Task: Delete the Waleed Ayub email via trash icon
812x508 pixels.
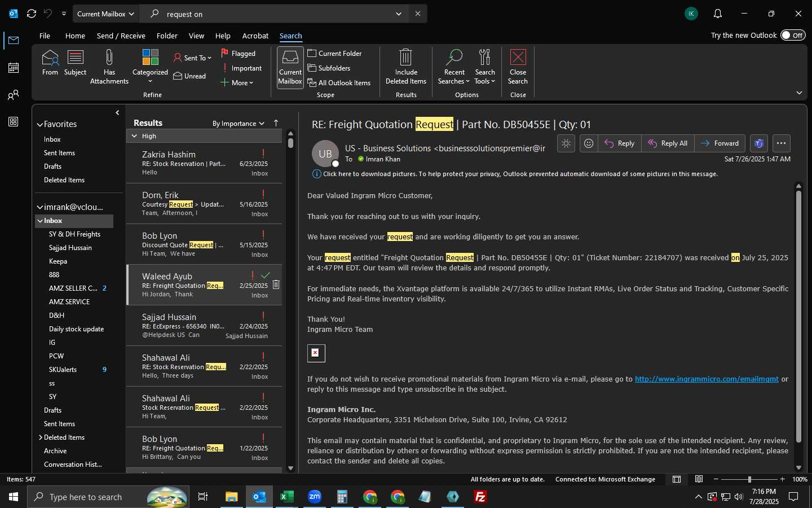Action: pos(276,284)
